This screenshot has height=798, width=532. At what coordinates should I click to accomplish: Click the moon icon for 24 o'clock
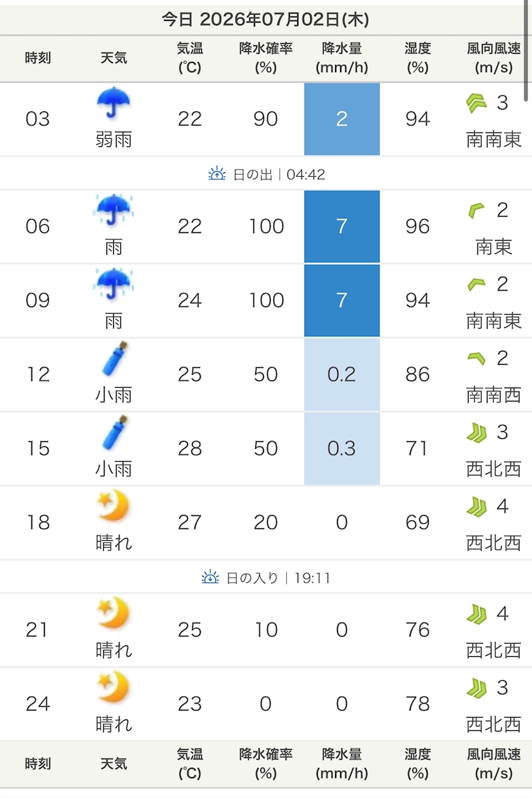point(113,688)
